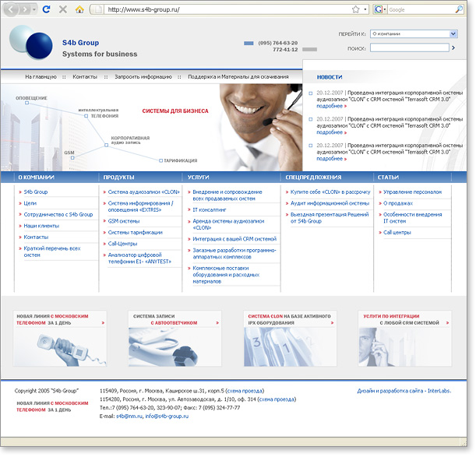Click the Google search engine icon
This screenshot has height=464, width=476.
378,9
